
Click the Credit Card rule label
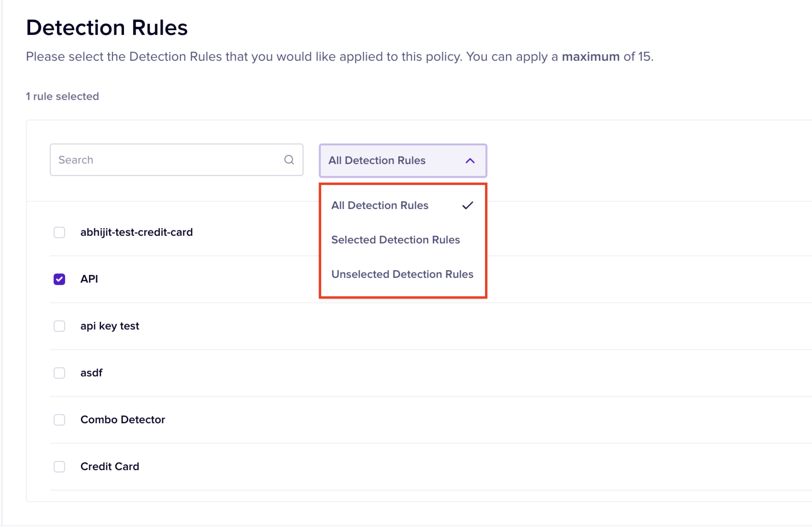[x=109, y=467]
